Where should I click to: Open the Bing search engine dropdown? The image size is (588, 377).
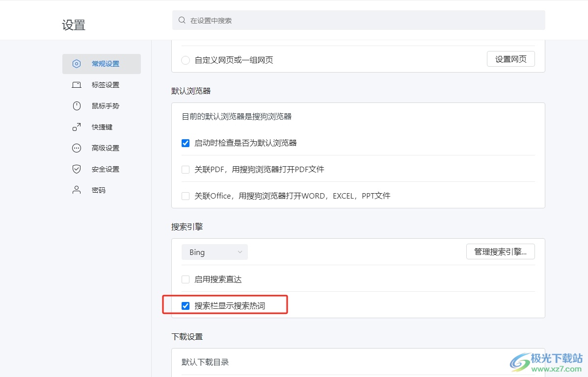(x=214, y=252)
